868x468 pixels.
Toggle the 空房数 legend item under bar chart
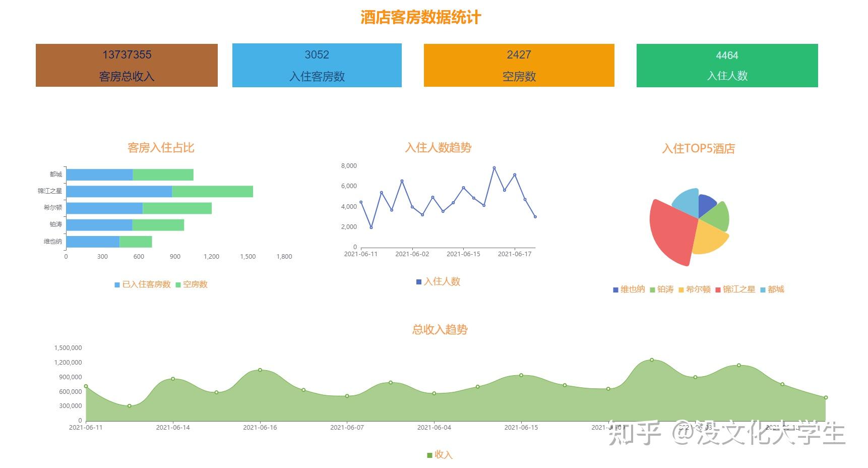click(192, 284)
